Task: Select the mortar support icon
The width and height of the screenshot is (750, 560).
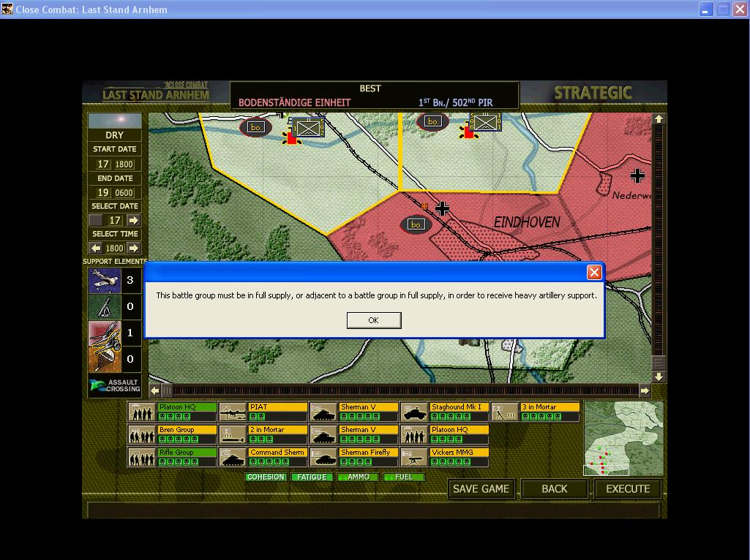Action: (105, 307)
